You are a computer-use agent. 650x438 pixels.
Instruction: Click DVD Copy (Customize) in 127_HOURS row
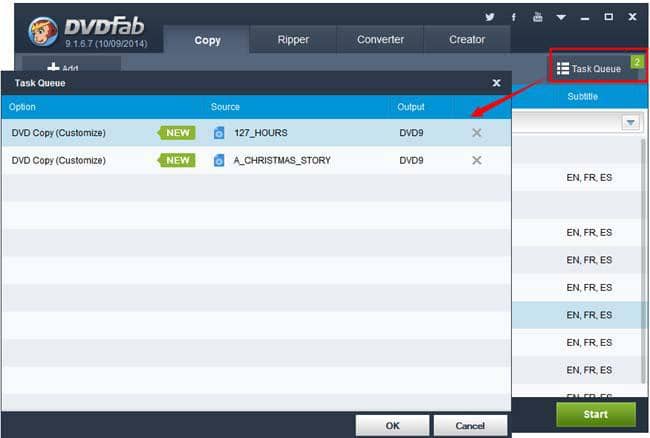point(58,133)
